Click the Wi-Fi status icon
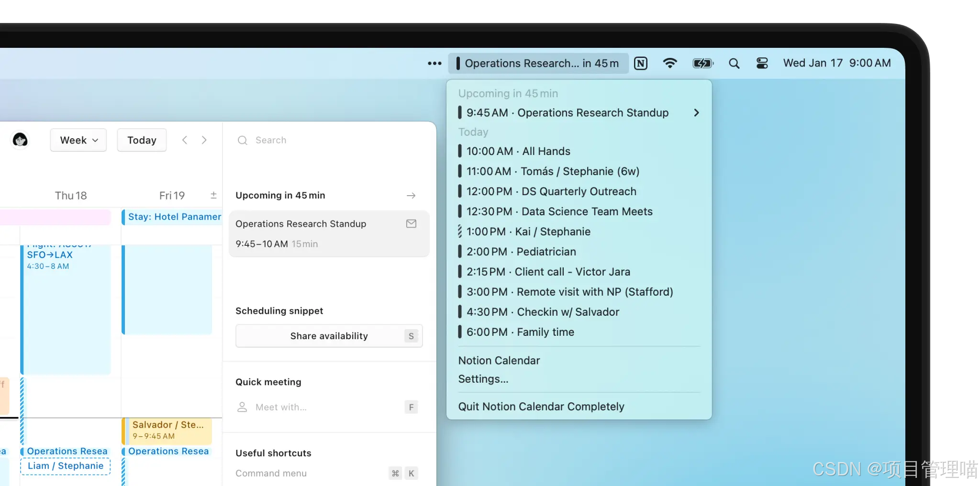The width and height of the screenshot is (980, 486). (670, 63)
